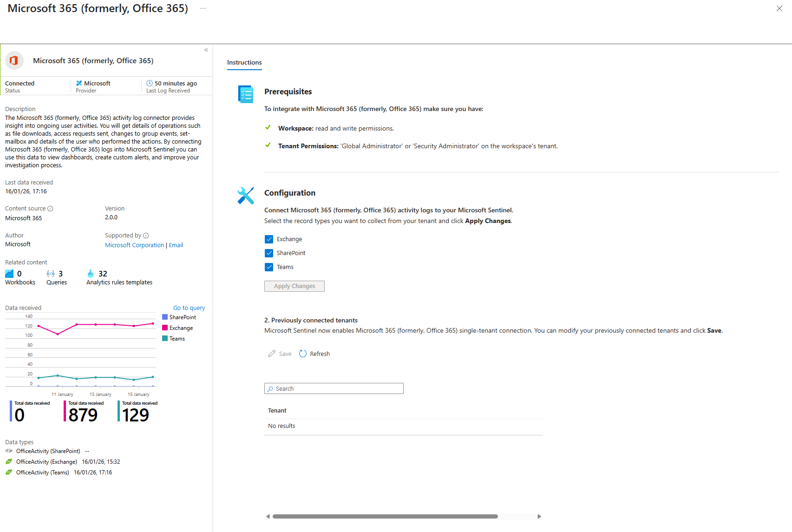The height and width of the screenshot is (532, 792).
Task: Click the Content source info icon
Action: click(x=50, y=209)
